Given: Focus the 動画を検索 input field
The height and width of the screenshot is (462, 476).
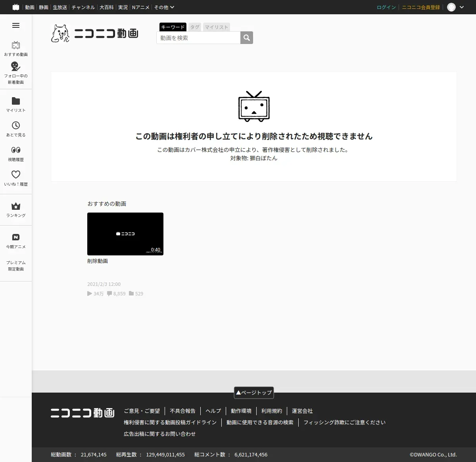Looking at the screenshot, I should pyautogui.click(x=198, y=38).
